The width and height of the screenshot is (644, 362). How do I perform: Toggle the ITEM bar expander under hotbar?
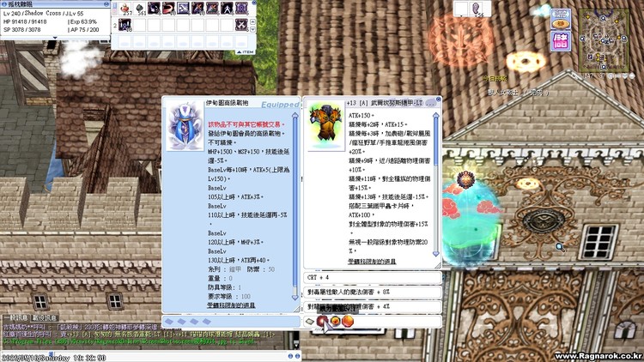click(x=246, y=52)
